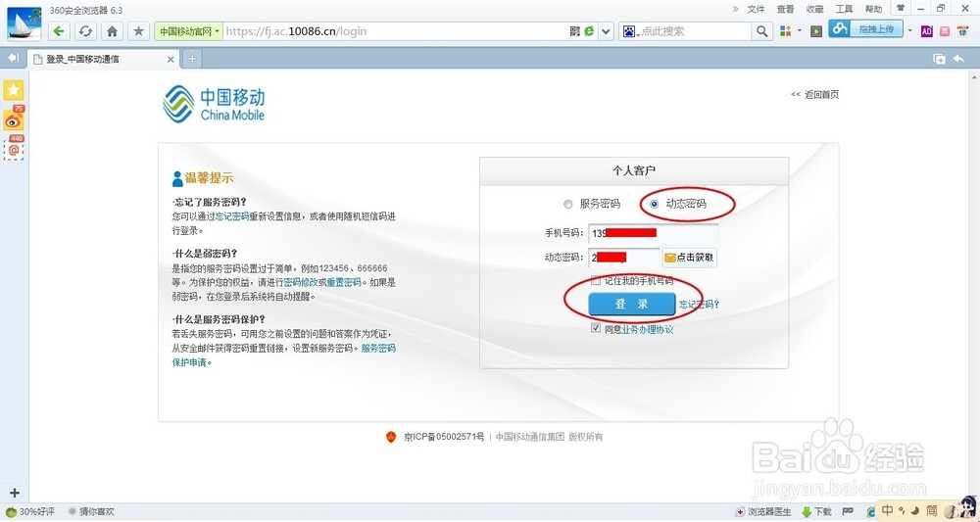This screenshot has width=980, height=522.
Task: Open the 帮助 menu
Action: [874, 9]
